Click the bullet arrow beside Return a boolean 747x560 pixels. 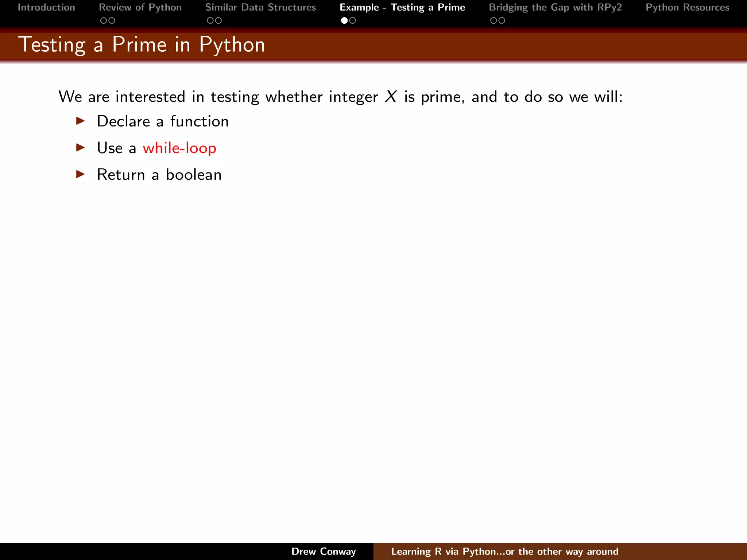(80, 174)
